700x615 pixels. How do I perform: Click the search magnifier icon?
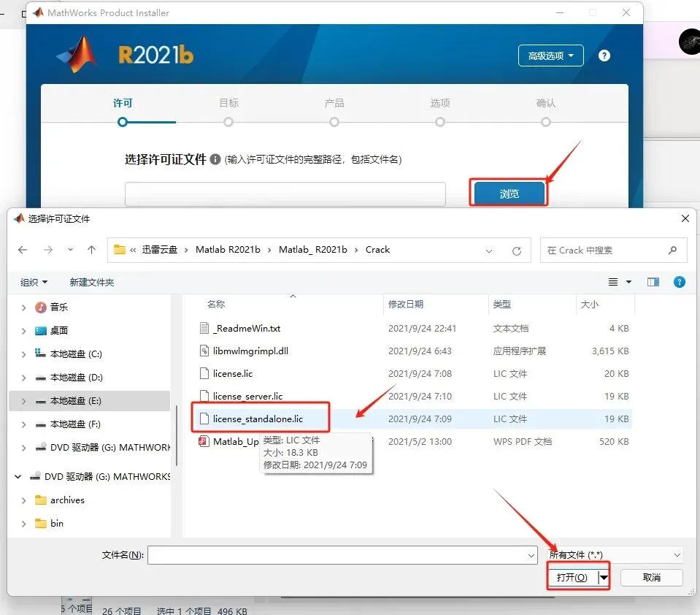[x=672, y=250]
